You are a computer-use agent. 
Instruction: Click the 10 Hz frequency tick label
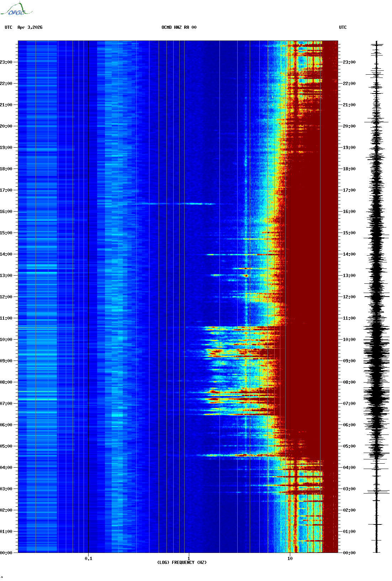coord(290,558)
